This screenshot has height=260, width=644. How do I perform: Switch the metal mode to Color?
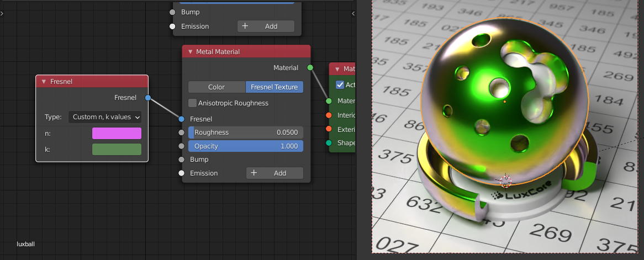coord(217,87)
